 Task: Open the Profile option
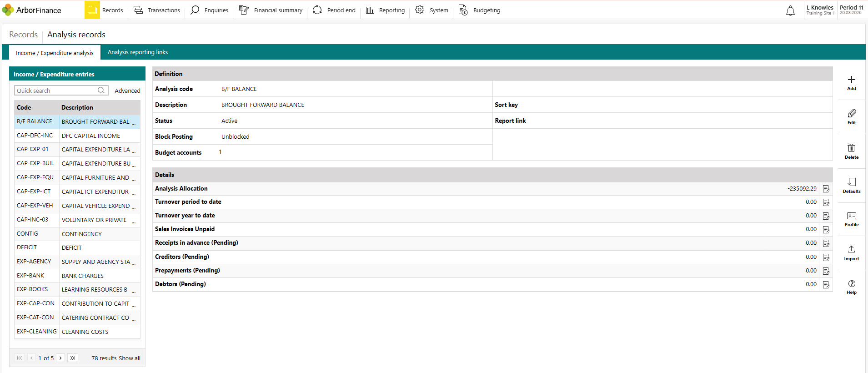(x=852, y=219)
